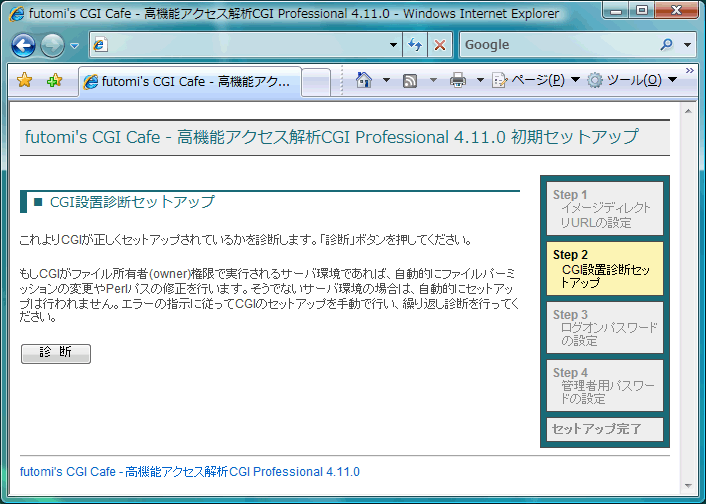Open the ツール(O) menu
The image size is (706, 504).
[632, 80]
